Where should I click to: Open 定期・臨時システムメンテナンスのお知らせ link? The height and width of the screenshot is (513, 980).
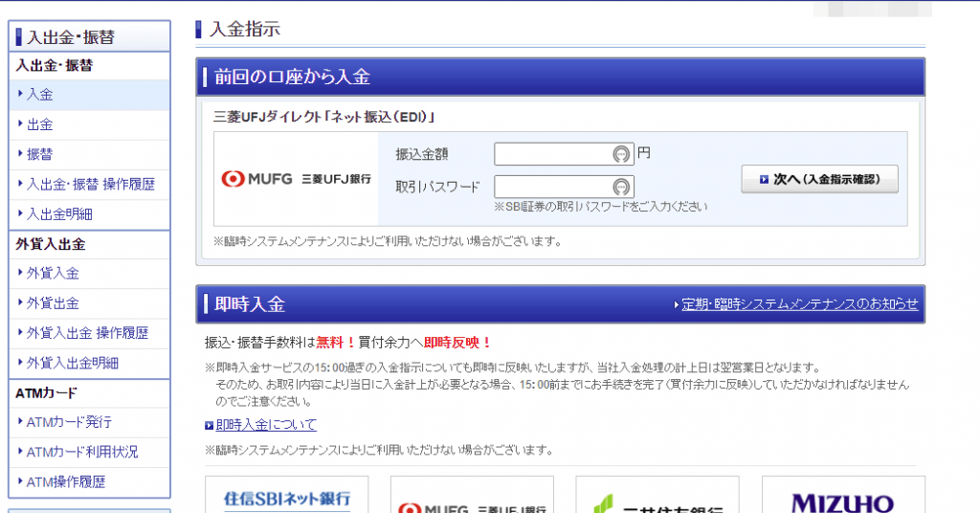pos(799,304)
